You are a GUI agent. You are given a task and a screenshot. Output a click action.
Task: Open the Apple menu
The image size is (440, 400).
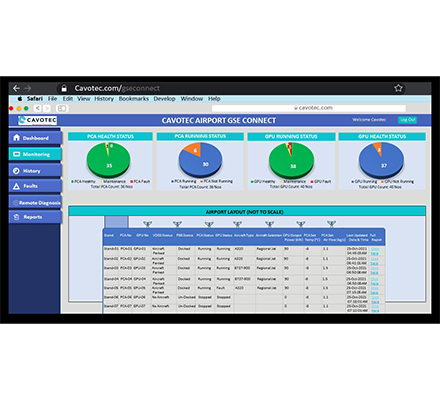tap(20, 99)
